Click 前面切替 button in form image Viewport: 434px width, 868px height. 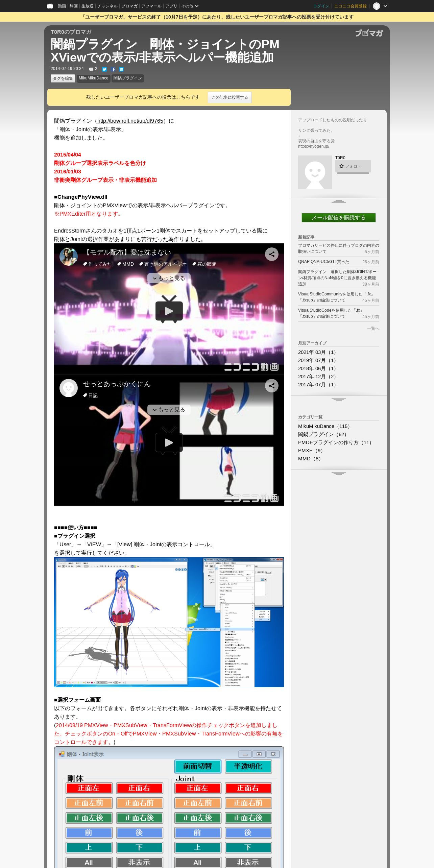coord(198,766)
